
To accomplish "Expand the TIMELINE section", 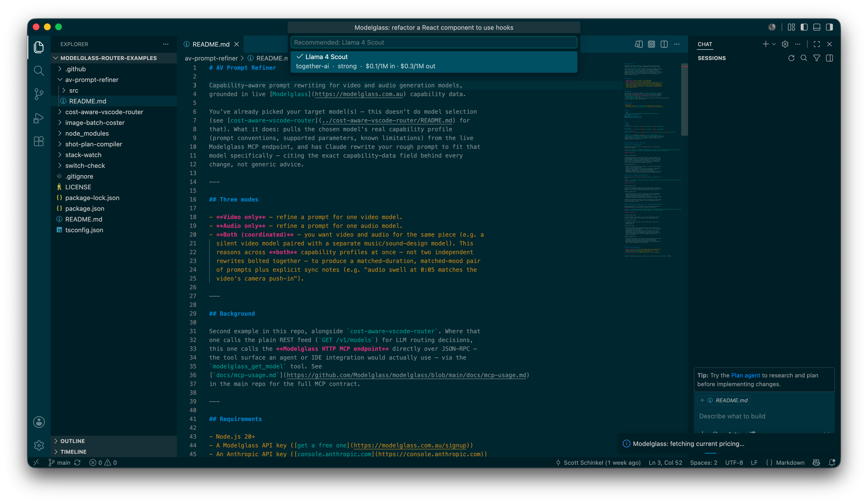I will click(114, 452).
